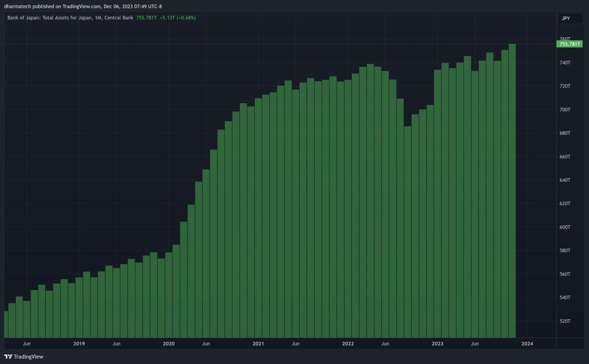Select the green 755.781T price label on scale
589x364 pixels.
[x=569, y=44]
